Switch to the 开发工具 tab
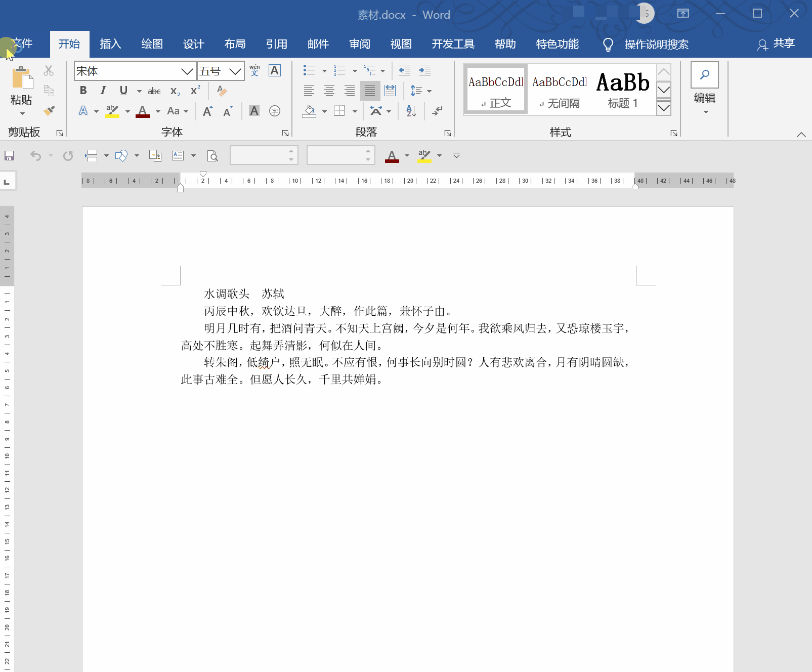This screenshot has width=812, height=672. click(x=453, y=45)
